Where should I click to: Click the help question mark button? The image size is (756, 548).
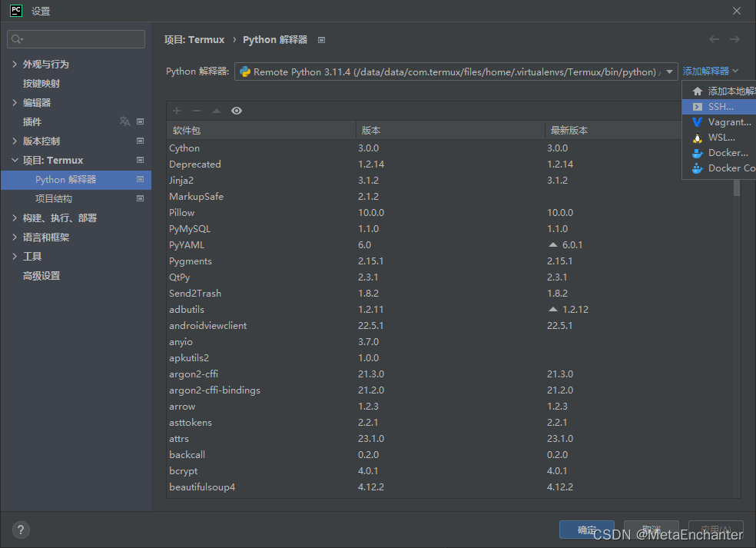(21, 530)
